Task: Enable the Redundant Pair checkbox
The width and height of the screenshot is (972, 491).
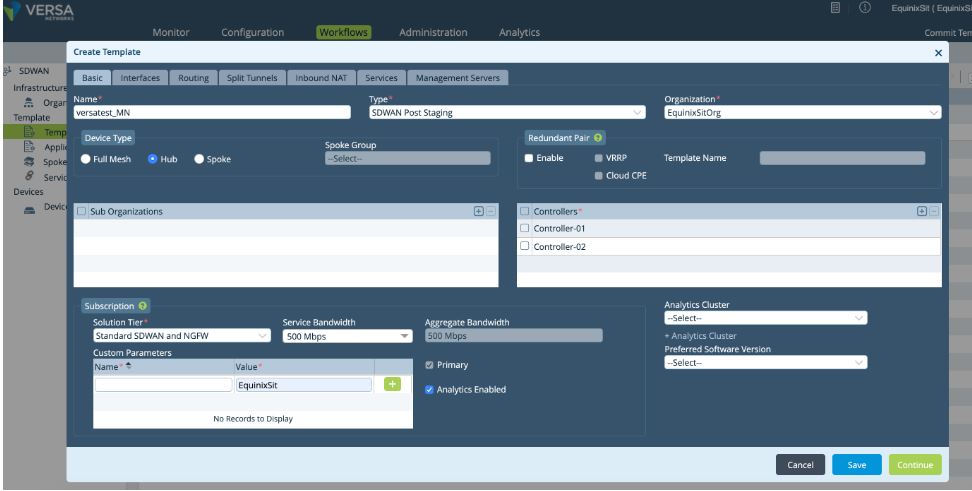Action: [x=529, y=158]
